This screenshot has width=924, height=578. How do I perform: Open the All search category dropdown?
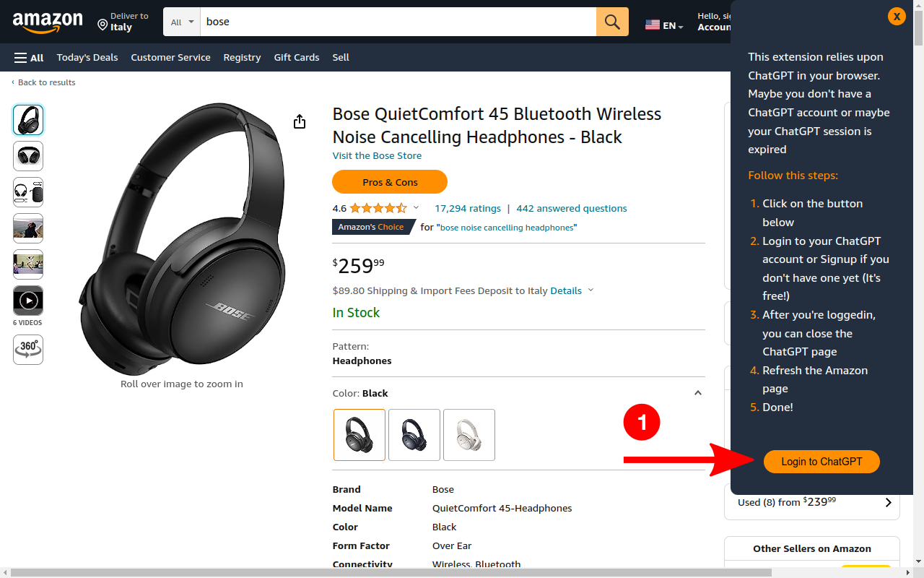(x=182, y=22)
